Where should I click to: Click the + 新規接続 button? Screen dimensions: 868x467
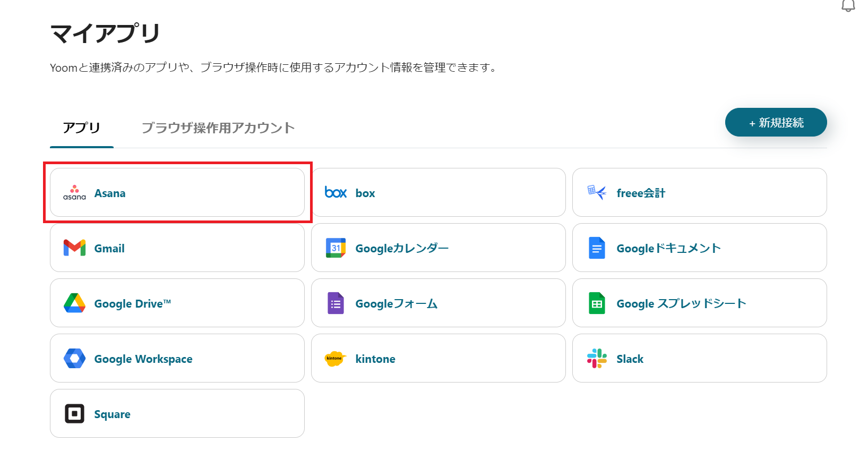[776, 122]
